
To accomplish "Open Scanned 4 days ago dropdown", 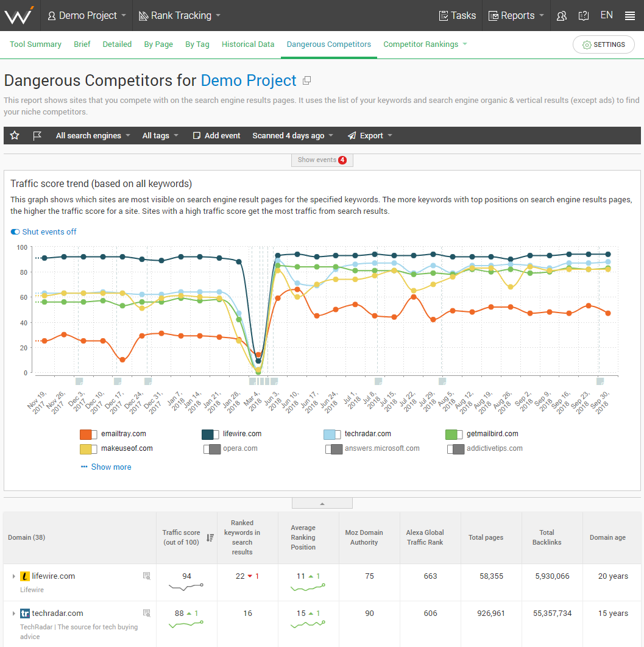I will point(292,135).
